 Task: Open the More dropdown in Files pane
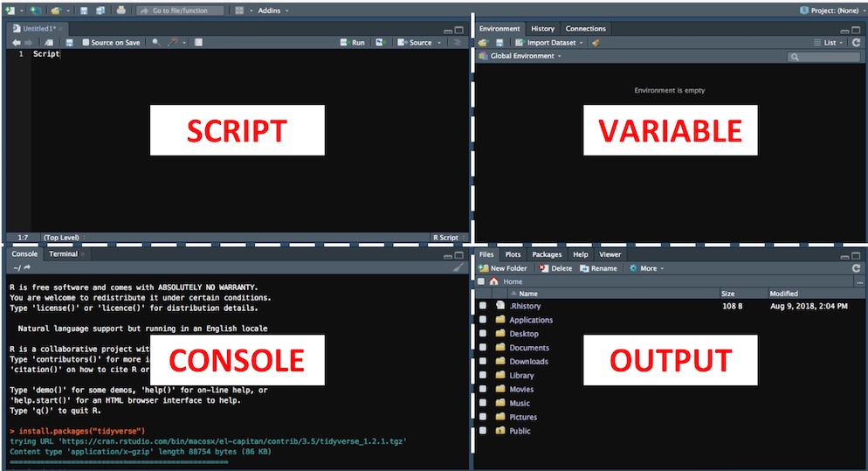647,268
